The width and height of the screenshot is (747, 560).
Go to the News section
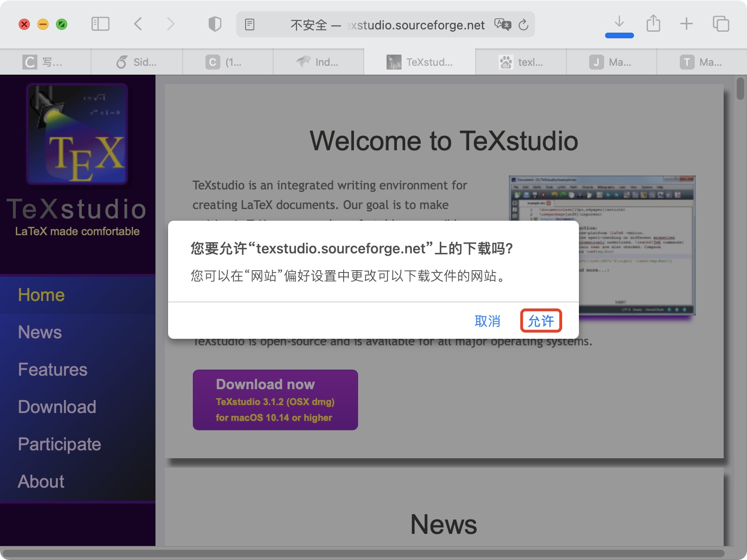tap(40, 332)
